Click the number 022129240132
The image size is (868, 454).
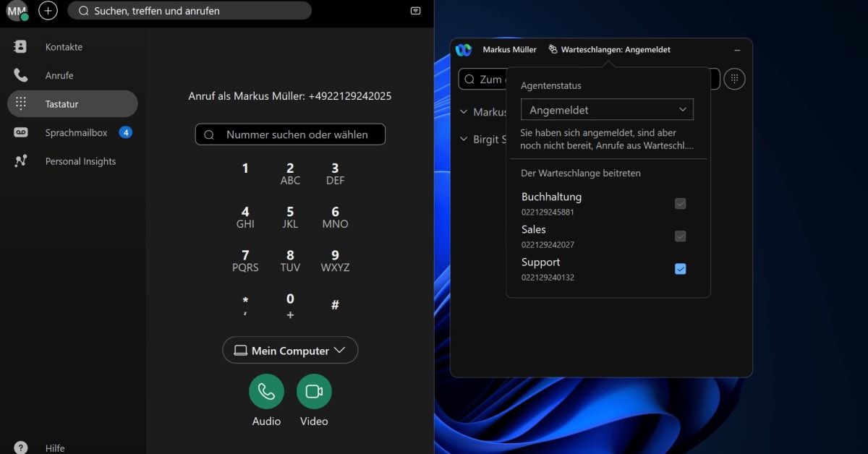pos(548,278)
